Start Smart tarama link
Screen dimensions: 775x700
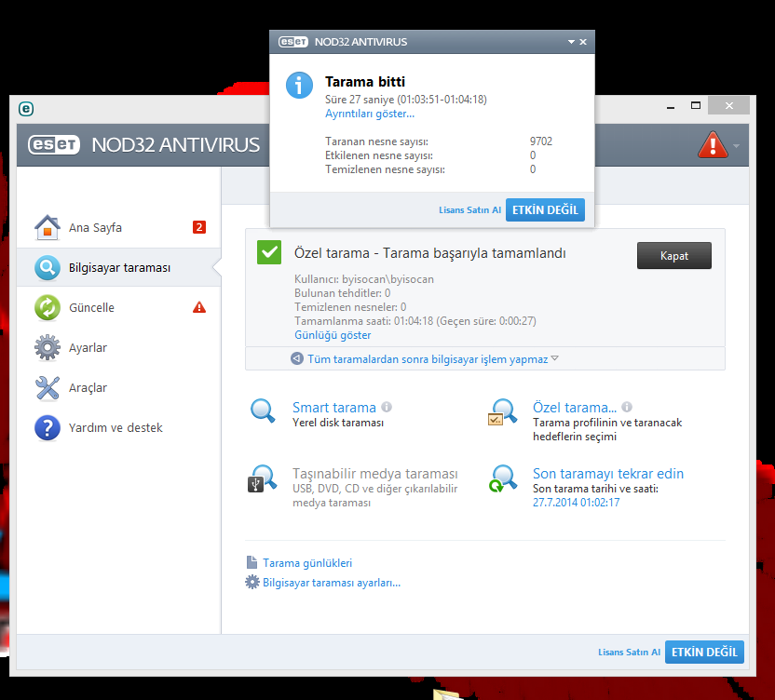(x=334, y=408)
